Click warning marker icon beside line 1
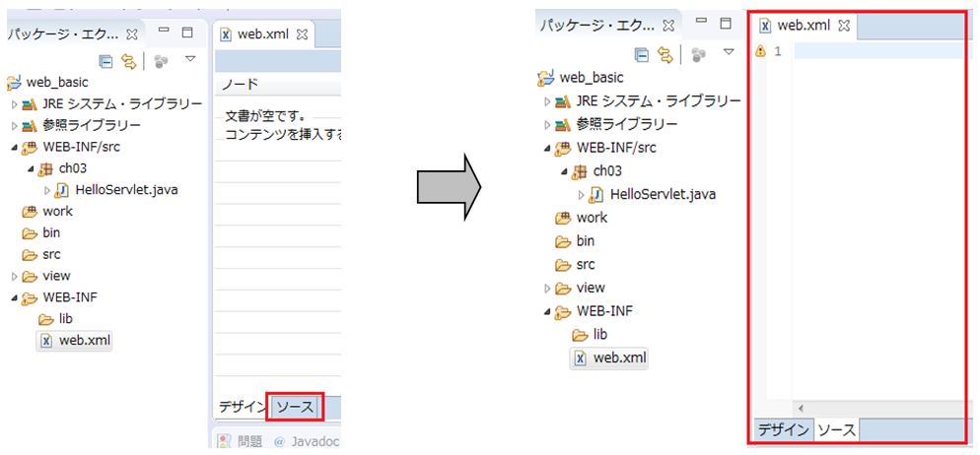Viewport: 980px width, 455px height. pos(760,51)
